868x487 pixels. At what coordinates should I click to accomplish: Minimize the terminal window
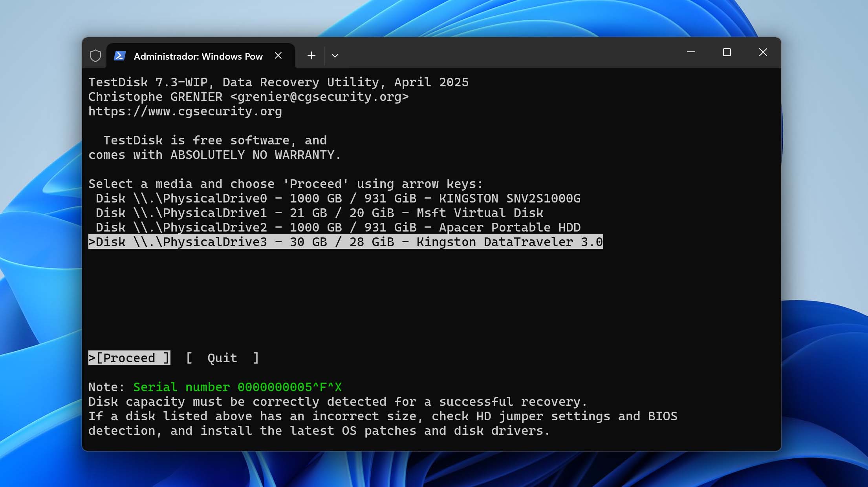(691, 52)
